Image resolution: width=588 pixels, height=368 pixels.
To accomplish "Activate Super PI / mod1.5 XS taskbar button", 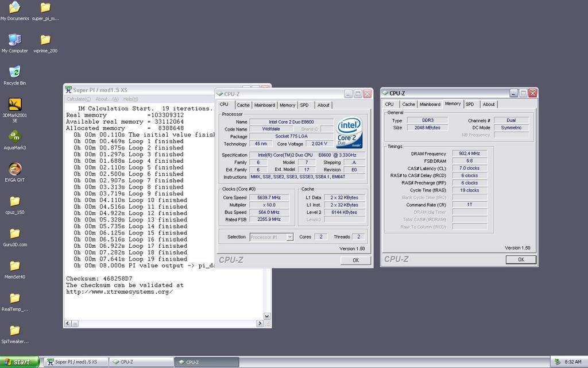I will (x=76, y=362).
